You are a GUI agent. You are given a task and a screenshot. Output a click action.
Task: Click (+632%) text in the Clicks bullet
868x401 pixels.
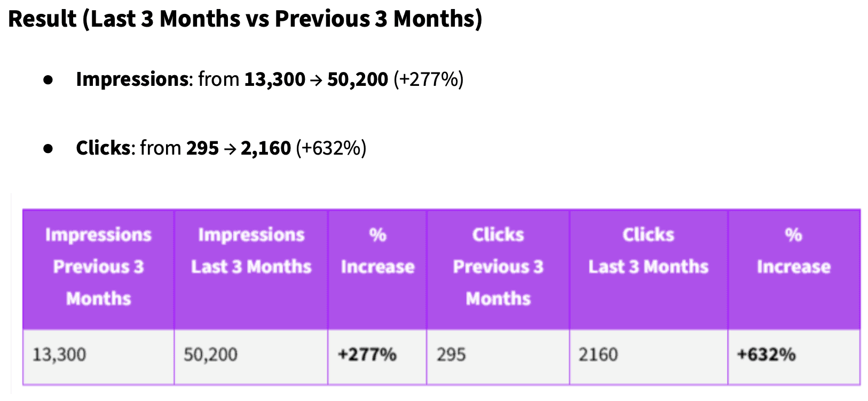331,148
